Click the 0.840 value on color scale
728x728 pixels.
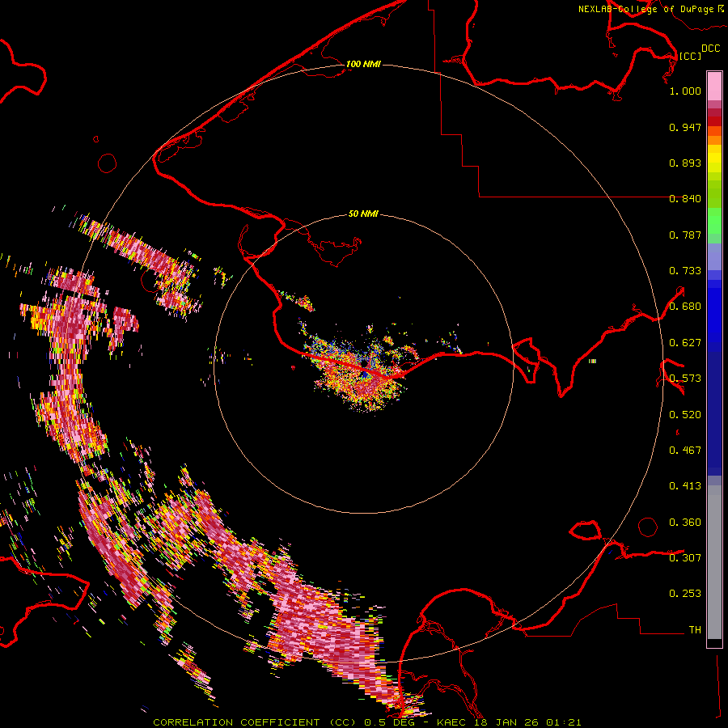tap(685, 199)
